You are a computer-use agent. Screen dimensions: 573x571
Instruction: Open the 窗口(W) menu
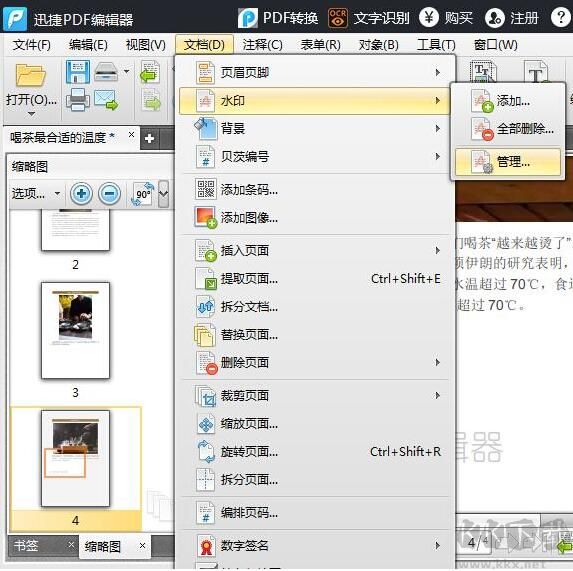tap(496, 45)
